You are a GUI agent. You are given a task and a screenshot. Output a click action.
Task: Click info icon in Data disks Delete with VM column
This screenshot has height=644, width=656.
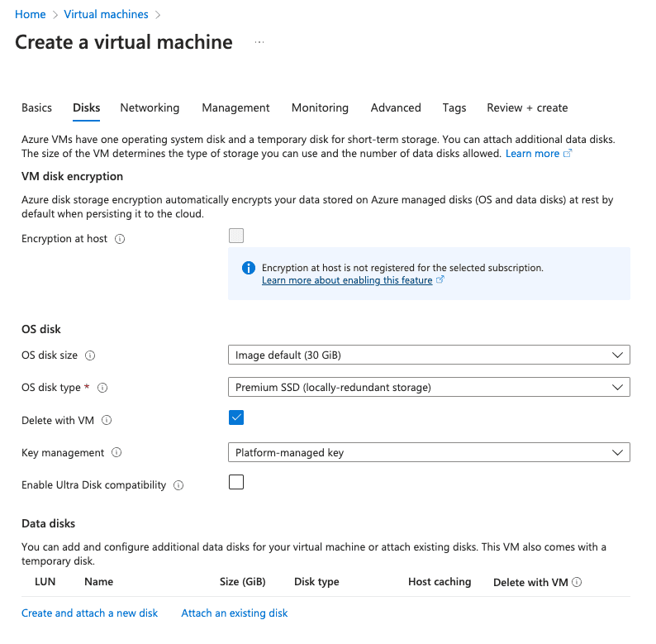577,582
